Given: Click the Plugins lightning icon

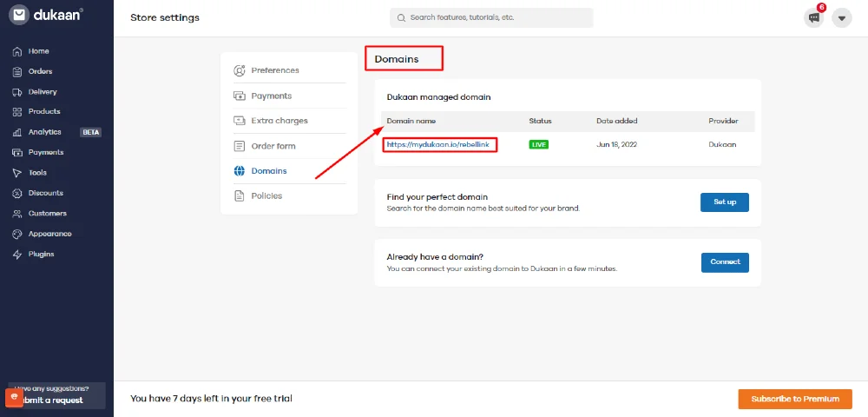Looking at the screenshot, I should click(17, 255).
